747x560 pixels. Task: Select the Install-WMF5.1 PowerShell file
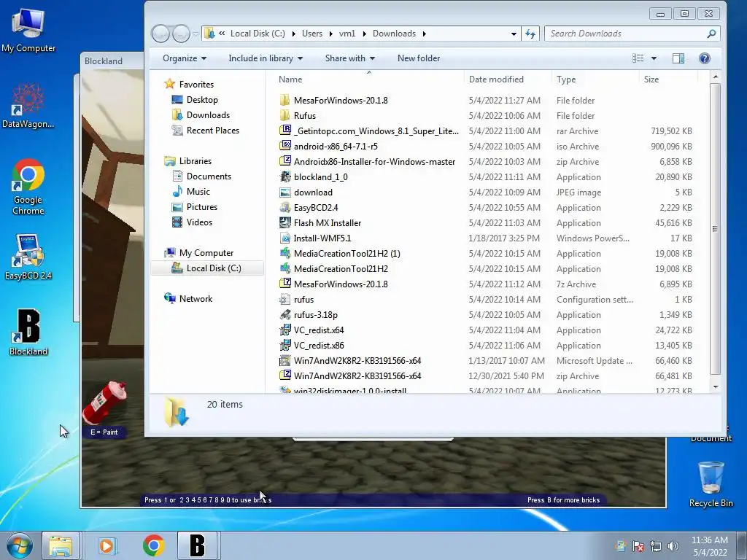point(315,238)
